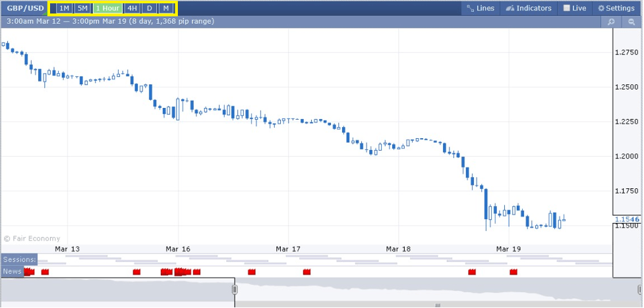
Task: Open the last news folder before Mar 17
Action: pyautogui.click(x=252, y=272)
